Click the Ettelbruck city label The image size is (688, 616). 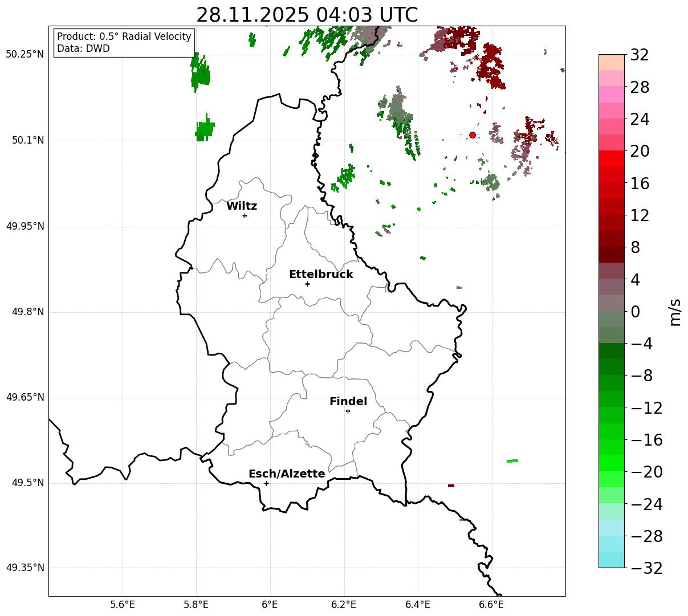(x=321, y=275)
